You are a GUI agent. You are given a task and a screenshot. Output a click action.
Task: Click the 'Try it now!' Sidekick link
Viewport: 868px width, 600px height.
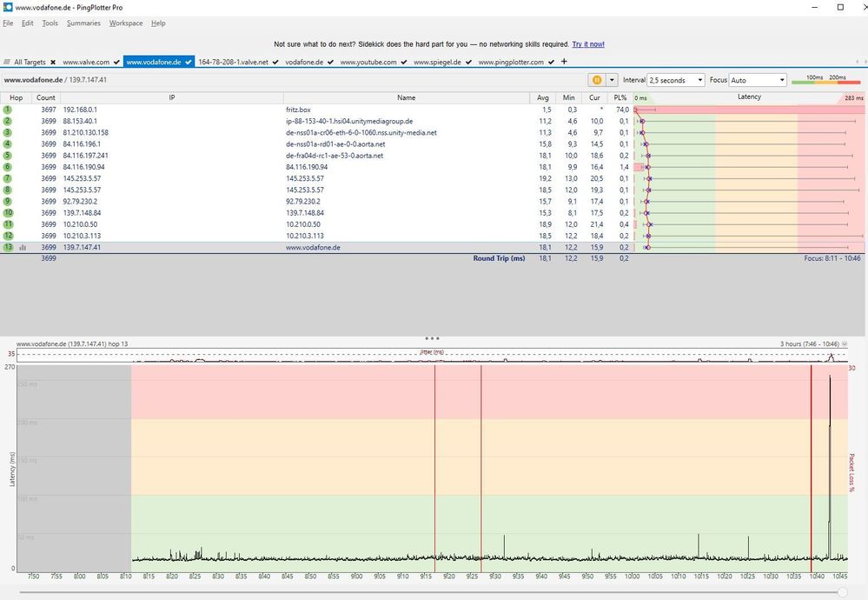[x=588, y=44]
